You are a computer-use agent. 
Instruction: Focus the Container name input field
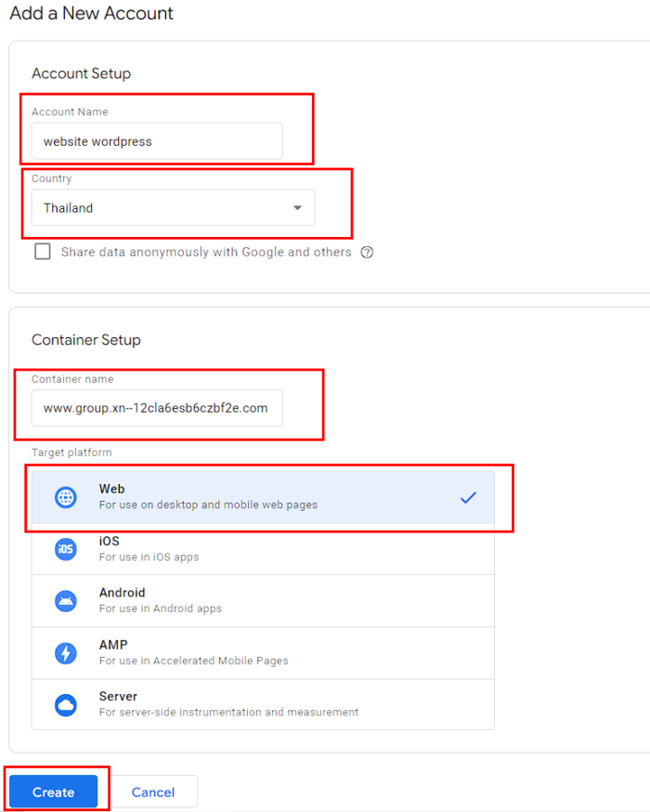[157, 408]
